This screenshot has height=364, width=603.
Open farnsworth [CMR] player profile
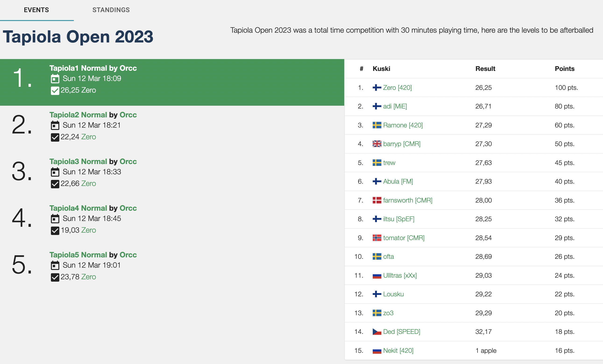click(408, 200)
